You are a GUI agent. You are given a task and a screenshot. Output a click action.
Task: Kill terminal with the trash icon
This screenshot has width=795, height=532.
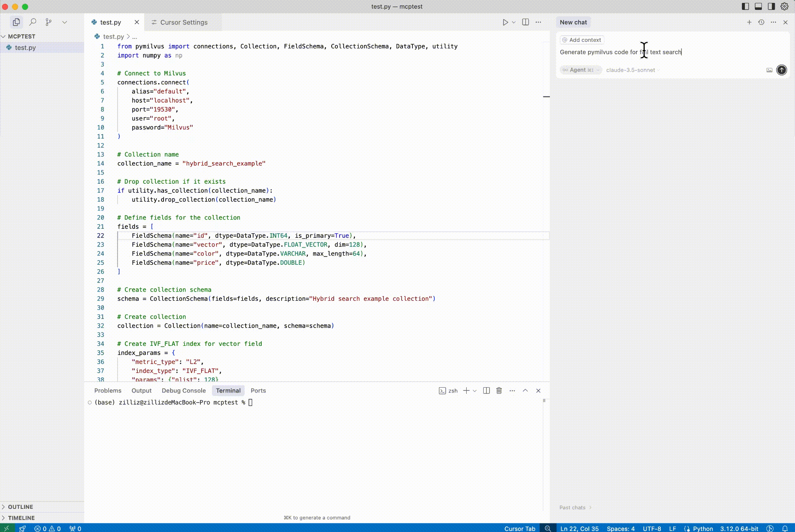(x=499, y=391)
